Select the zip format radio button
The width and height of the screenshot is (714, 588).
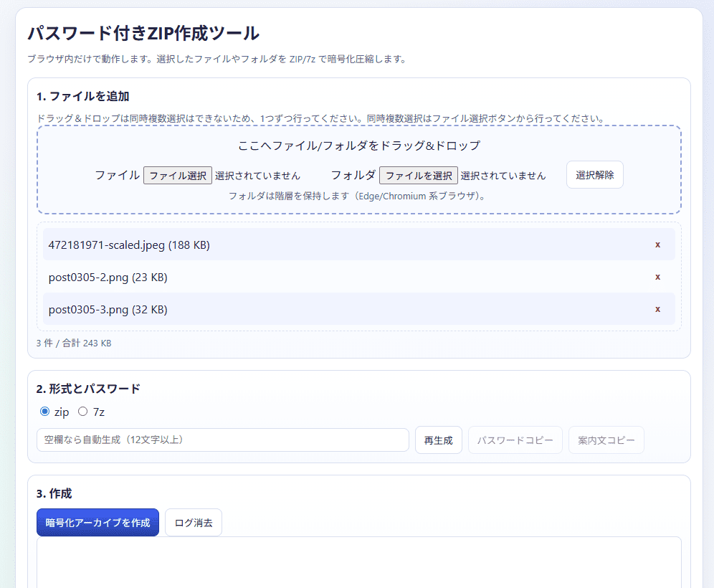(44, 412)
